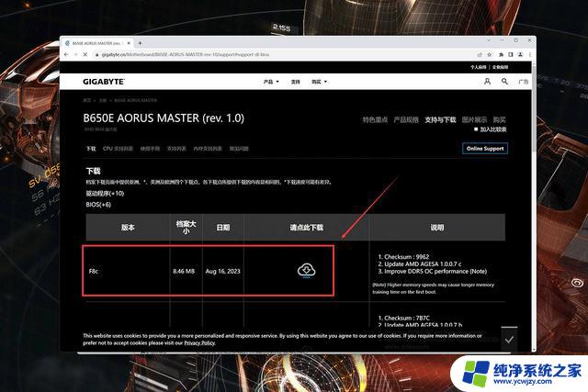The image size is (588, 392).
Task: Select the F8c version cell
Action: [x=94, y=271]
